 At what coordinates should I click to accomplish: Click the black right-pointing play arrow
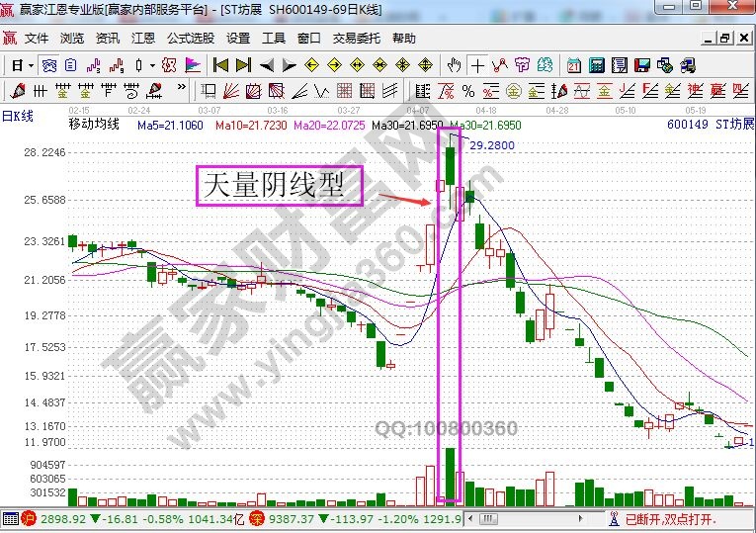coord(289,65)
